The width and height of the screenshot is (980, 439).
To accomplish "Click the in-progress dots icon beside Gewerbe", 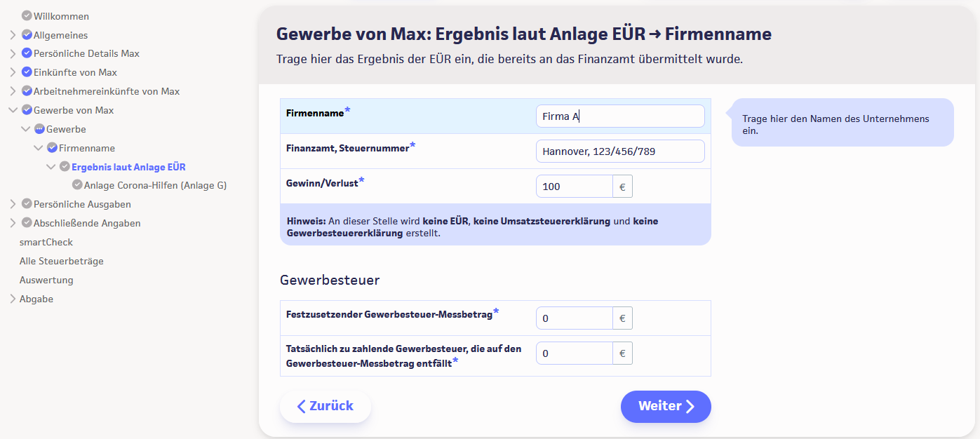I will coord(39,129).
